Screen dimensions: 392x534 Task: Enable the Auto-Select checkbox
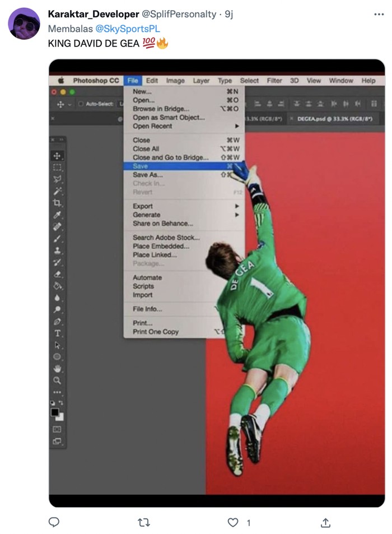coord(81,104)
